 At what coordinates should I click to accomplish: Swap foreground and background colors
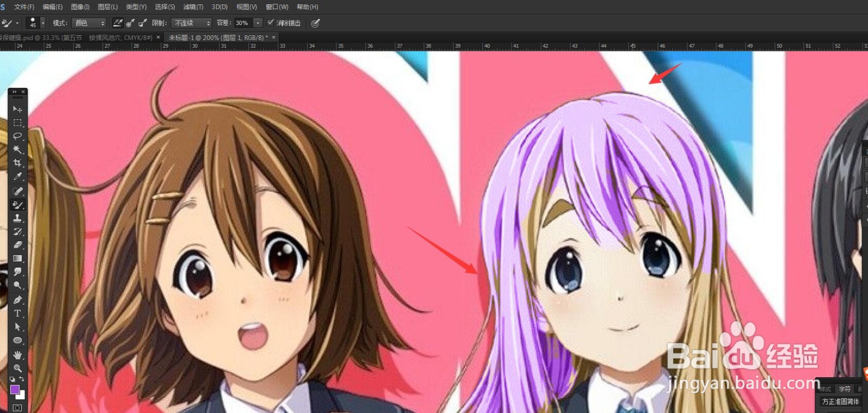[22, 379]
